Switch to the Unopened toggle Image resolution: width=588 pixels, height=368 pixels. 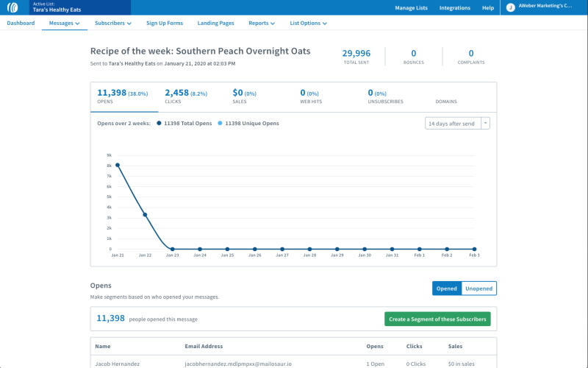point(479,289)
